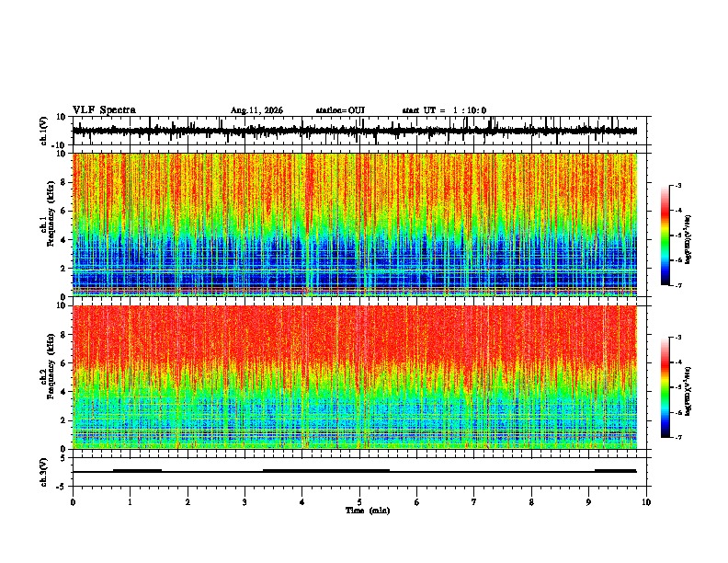The height and width of the screenshot is (563, 728).
Task: Click the first thick ch.3 bar near minute 1
Action: click(138, 471)
